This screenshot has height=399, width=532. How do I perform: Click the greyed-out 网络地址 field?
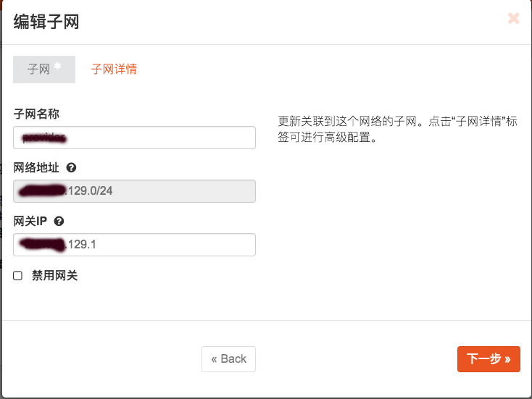click(134, 191)
